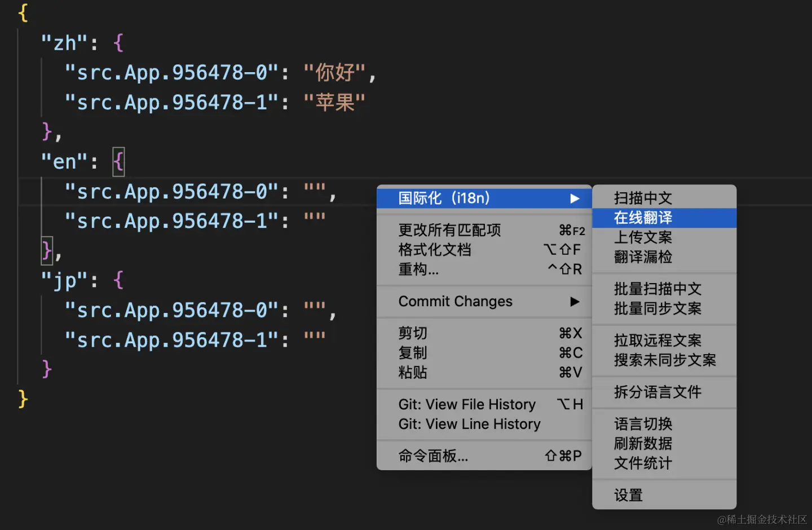
Task: Choose 剪切 in the context menu
Action: [484, 333]
